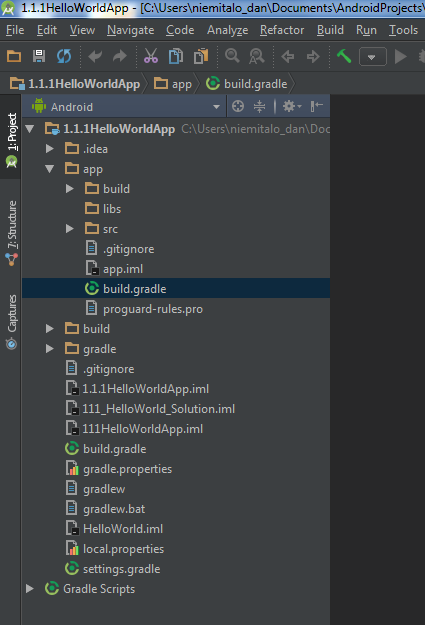Click the Save All floppy icon
The height and width of the screenshot is (625, 425).
(x=39, y=56)
